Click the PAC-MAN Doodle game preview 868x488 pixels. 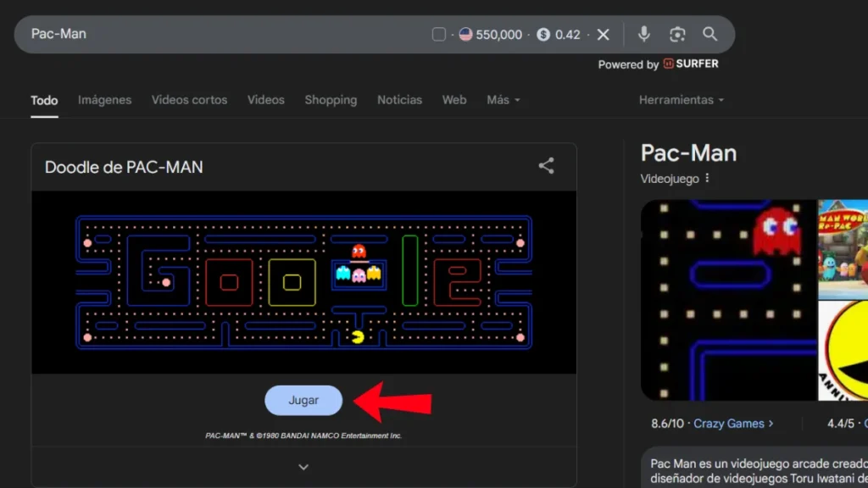click(x=304, y=282)
